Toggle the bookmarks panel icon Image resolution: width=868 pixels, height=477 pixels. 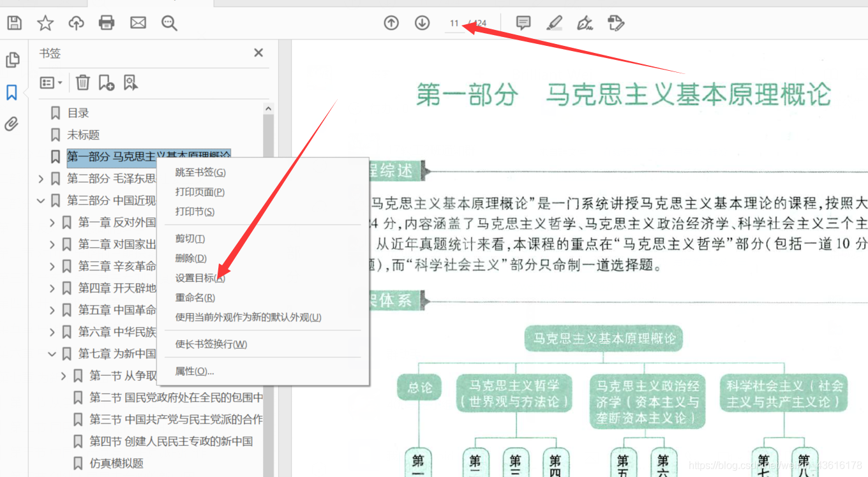click(11, 92)
